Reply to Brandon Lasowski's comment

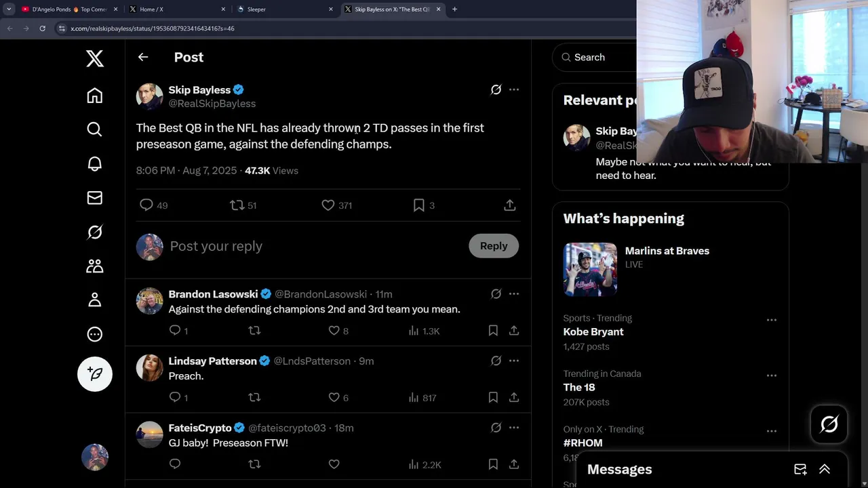point(178,330)
